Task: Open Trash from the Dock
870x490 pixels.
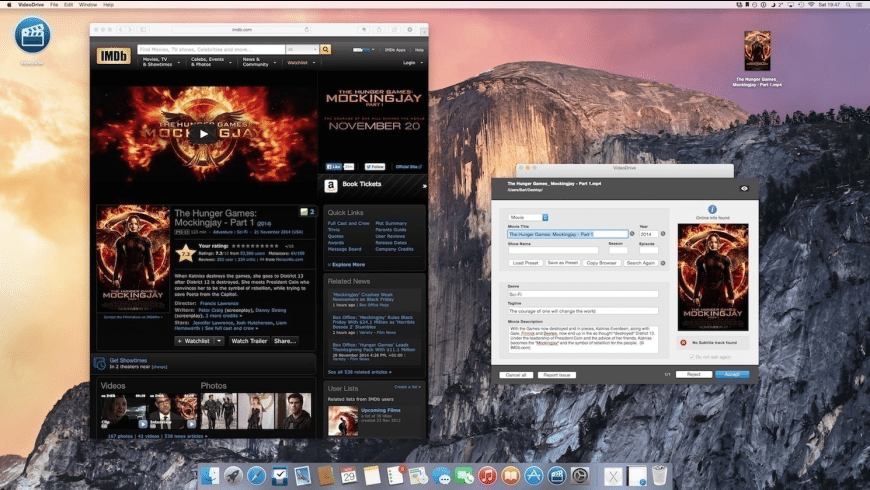Action: click(x=659, y=476)
